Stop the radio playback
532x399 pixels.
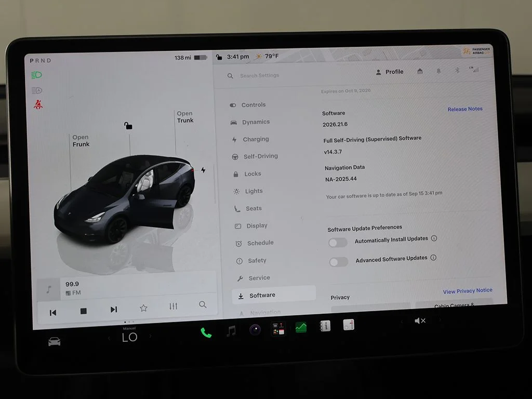pyautogui.click(x=83, y=311)
